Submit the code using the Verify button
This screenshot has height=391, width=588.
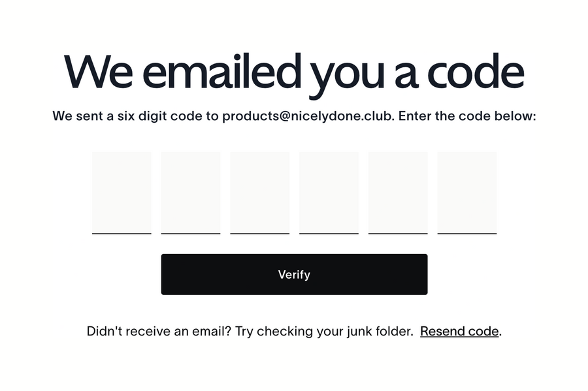[294, 274]
